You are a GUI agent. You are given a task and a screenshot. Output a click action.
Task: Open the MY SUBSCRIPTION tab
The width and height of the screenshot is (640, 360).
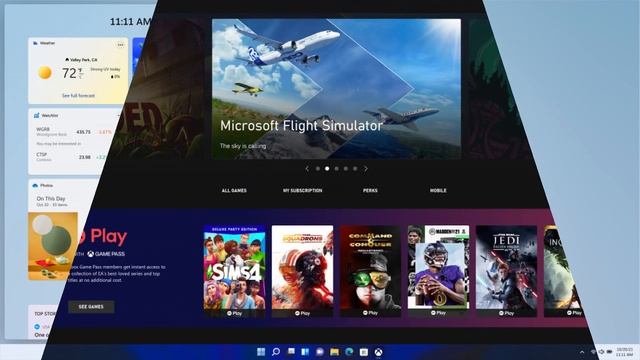point(302,191)
